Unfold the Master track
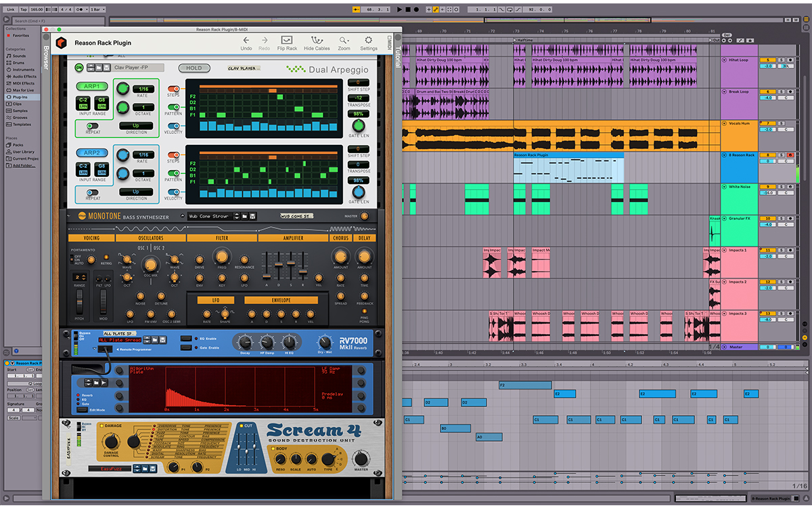 (x=724, y=347)
